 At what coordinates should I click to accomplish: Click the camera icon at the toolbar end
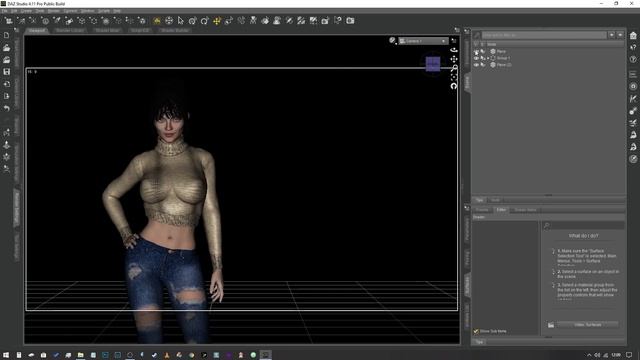click(x=350, y=20)
